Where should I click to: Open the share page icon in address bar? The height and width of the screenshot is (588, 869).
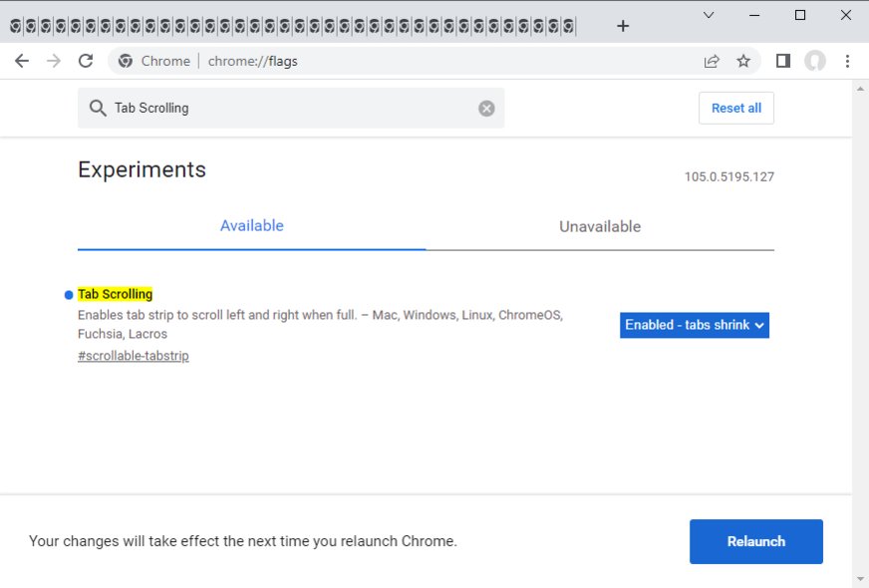(712, 61)
